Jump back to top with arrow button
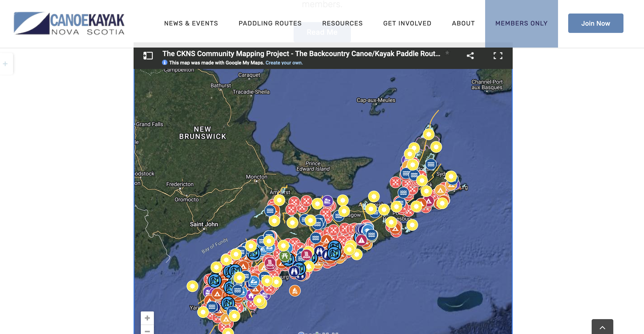 click(602, 327)
